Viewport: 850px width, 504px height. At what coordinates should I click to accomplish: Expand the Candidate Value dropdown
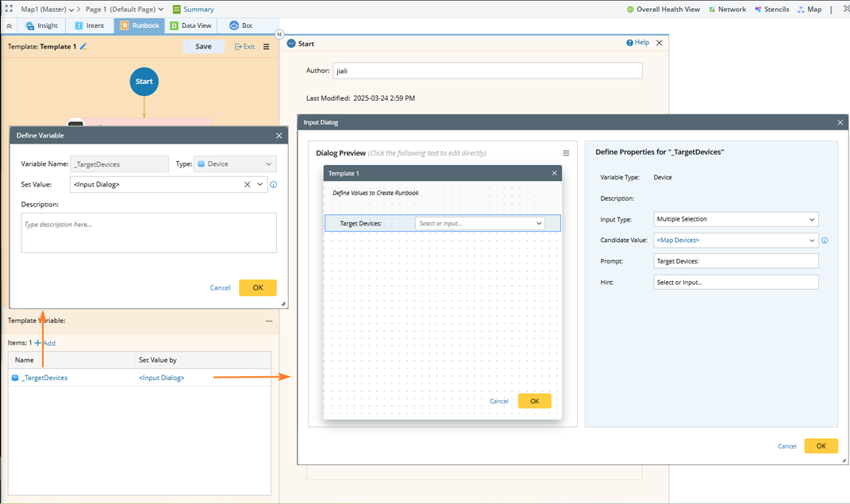pos(812,240)
